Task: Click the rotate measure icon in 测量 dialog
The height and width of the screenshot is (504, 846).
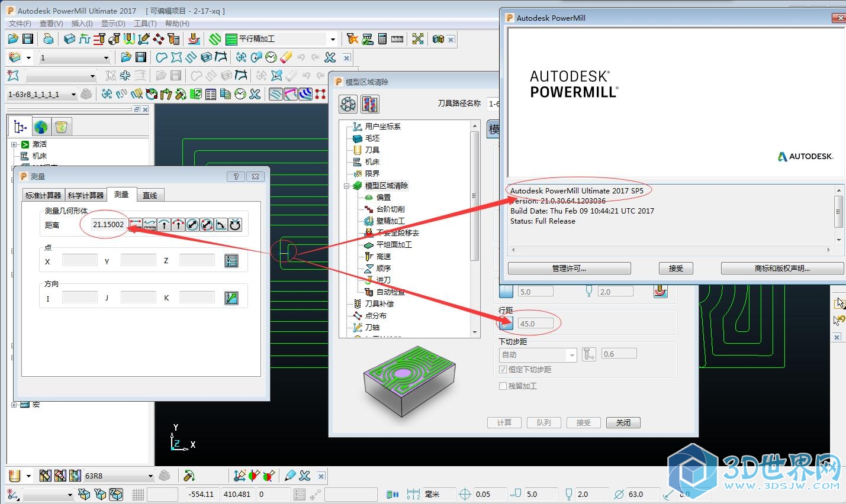Action: pyautogui.click(x=235, y=225)
